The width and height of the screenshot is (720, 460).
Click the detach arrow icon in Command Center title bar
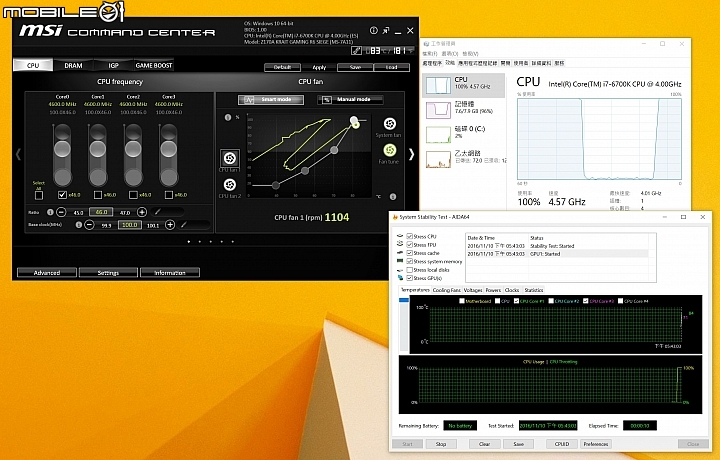tap(386, 30)
